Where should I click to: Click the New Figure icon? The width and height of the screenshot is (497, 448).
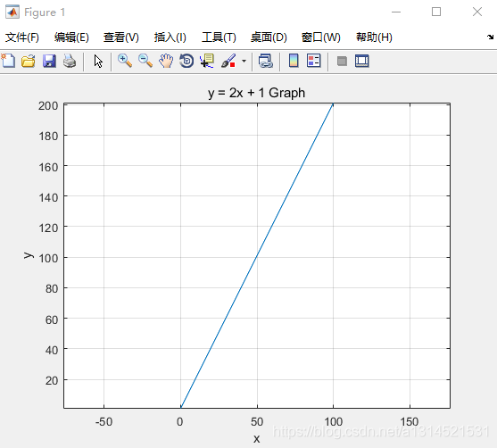(8, 61)
